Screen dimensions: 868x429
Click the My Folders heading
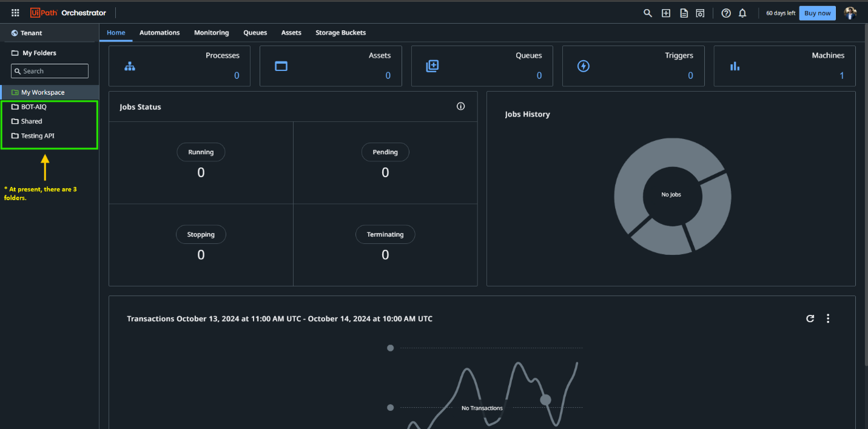(x=39, y=53)
